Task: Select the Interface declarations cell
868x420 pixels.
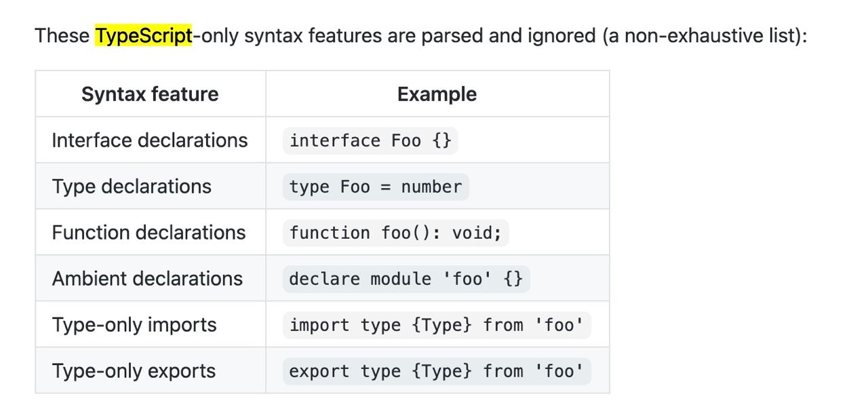Action: click(x=150, y=140)
